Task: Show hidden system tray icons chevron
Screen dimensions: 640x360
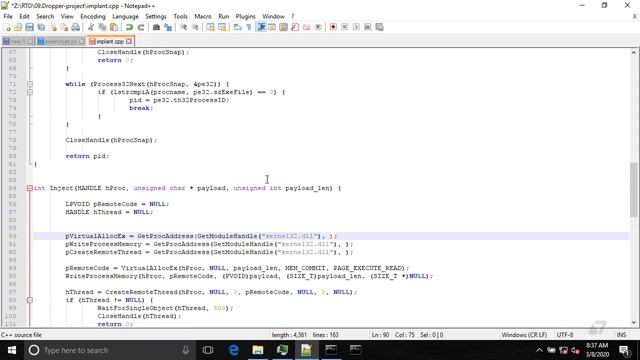Action: coord(539,350)
